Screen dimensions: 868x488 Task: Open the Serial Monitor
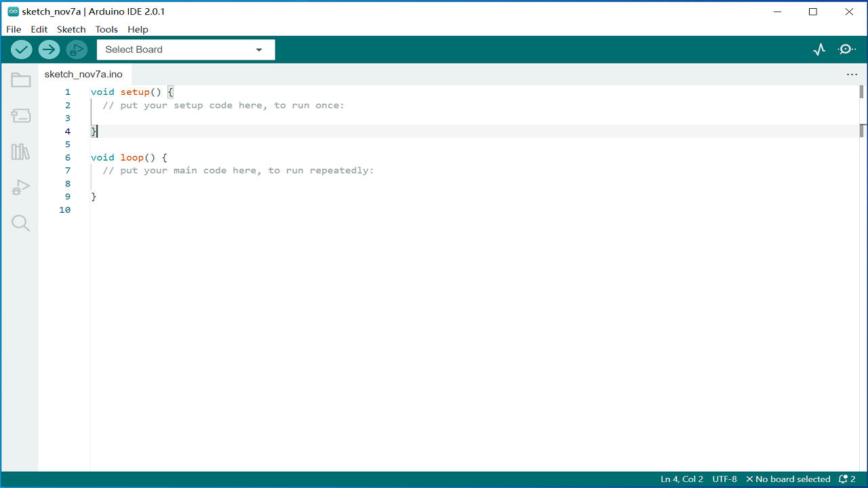(847, 49)
